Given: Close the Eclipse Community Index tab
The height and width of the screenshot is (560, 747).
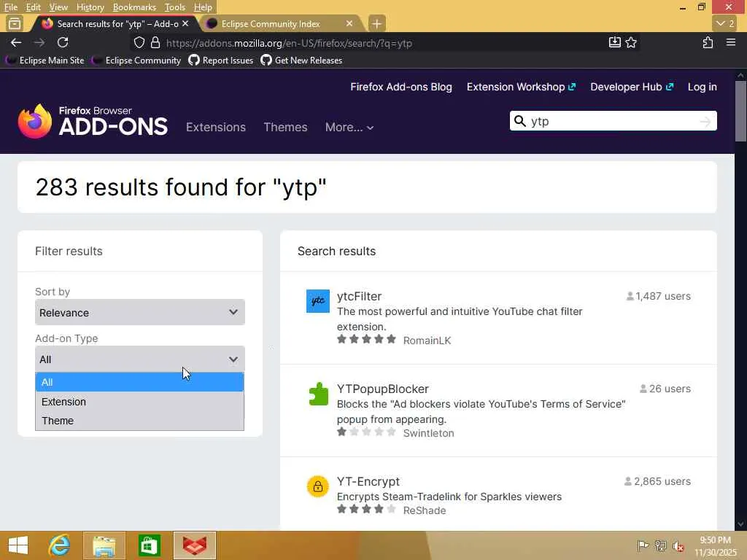Looking at the screenshot, I should click(349, 23).
